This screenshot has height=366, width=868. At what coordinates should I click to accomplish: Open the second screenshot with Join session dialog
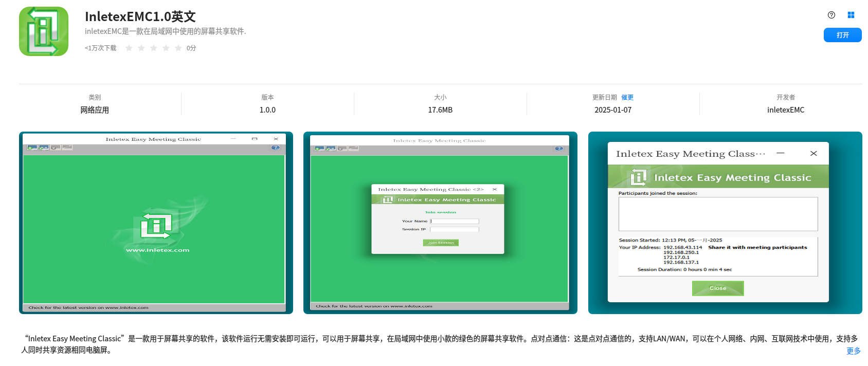click(x=440, y=223)
